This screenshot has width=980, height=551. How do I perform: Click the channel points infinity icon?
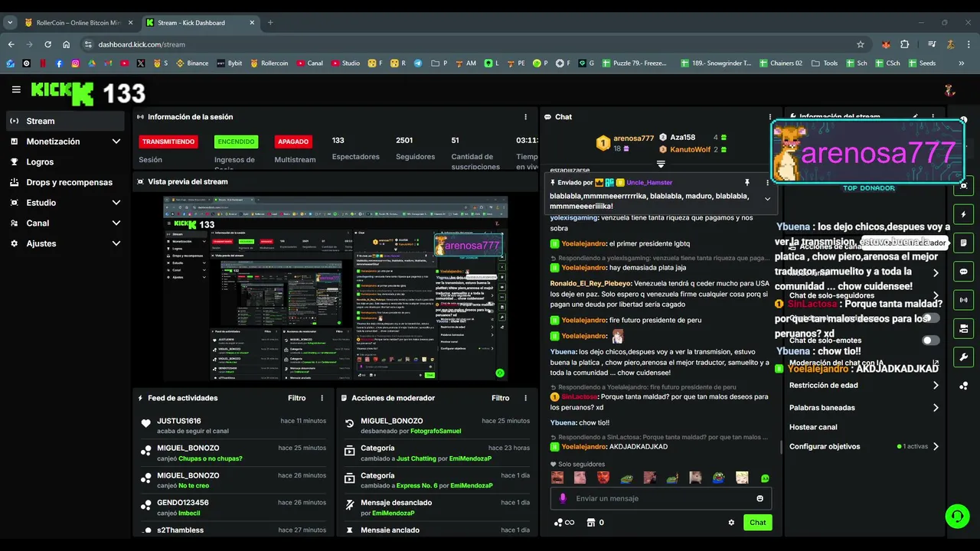563,523
